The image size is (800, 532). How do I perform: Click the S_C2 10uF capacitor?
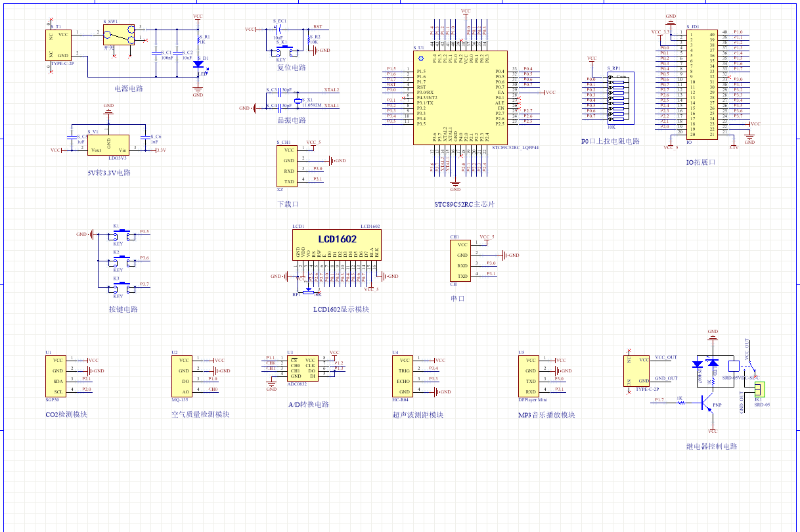177,53
